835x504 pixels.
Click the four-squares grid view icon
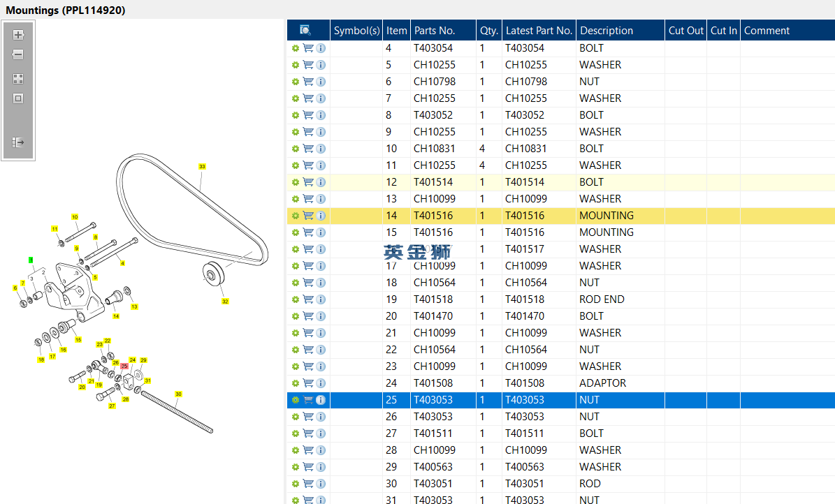pyautogui.click(x=18, y=79)
